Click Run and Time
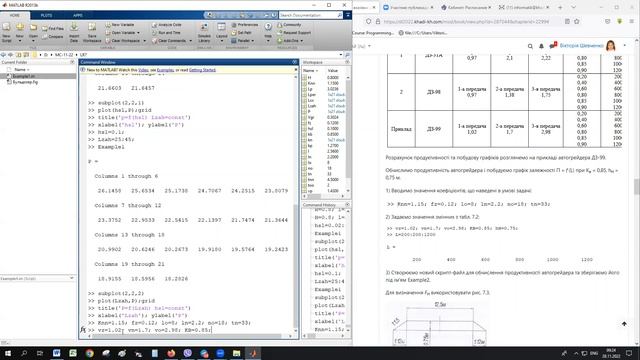Viewport: 640px width, 360px height. point(166,33)
